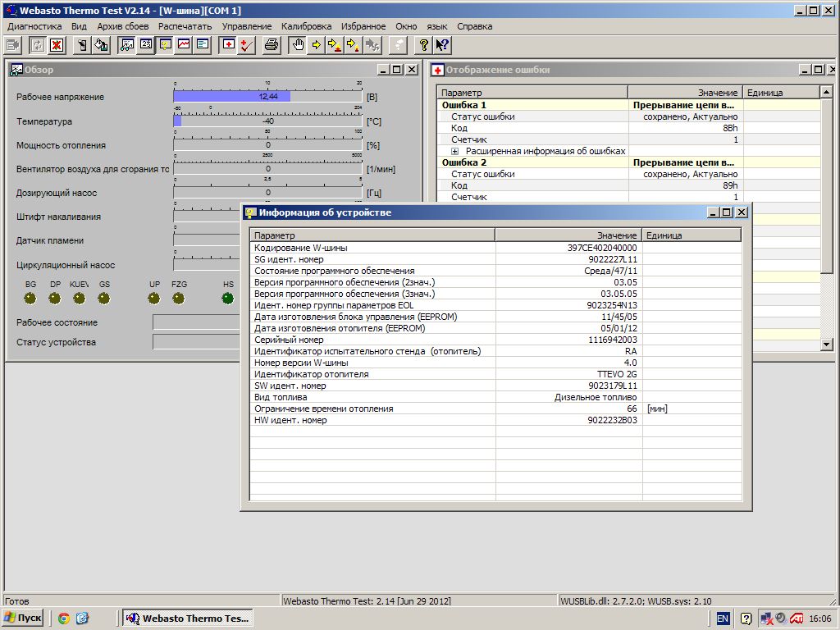The width and height of the screenshot is (840, 630).
Task: Open the Избранное menu
Action: coord(363,26)
